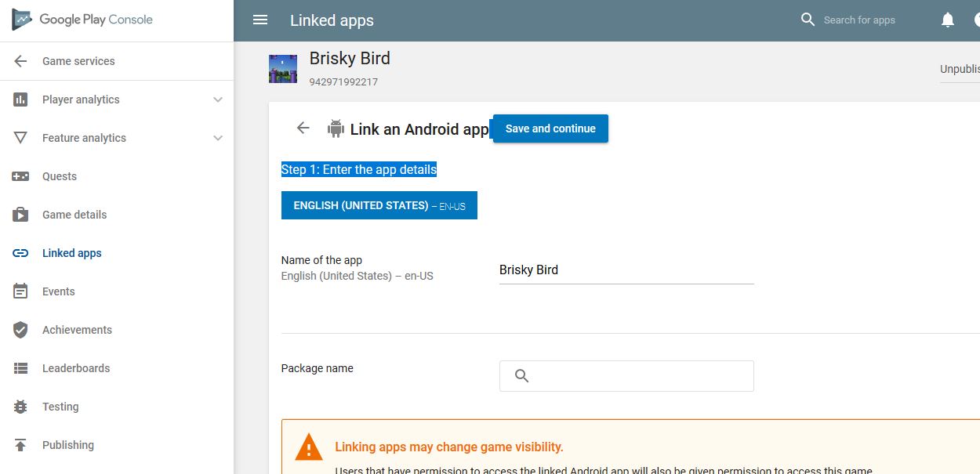This screenshot has height=474, width=980.
Task: Click the Quests gamepad icon
Action: click(21, 176)
